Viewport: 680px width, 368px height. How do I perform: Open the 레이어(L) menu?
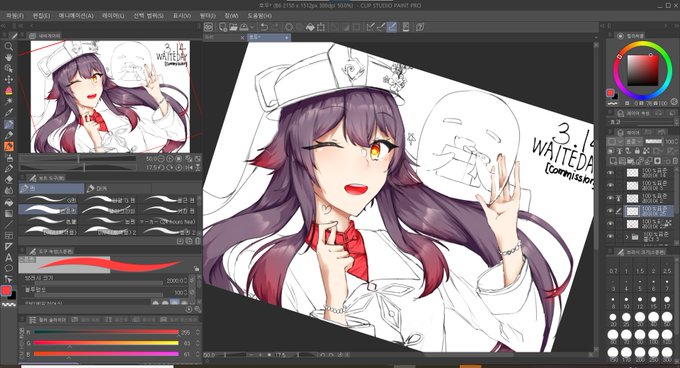click(113, 16)
